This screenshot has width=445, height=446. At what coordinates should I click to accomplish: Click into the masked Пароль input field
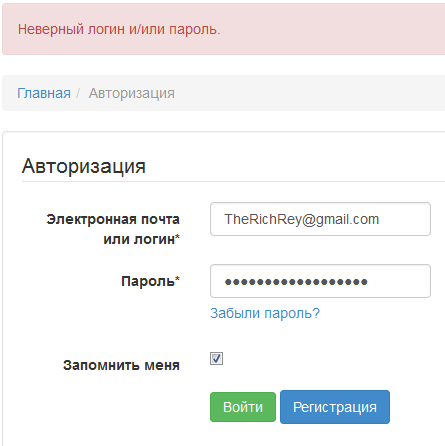[320, 281]
